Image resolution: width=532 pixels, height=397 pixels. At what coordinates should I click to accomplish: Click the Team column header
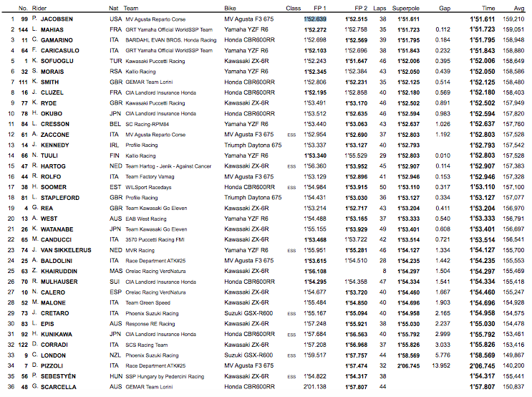(131, 8)
